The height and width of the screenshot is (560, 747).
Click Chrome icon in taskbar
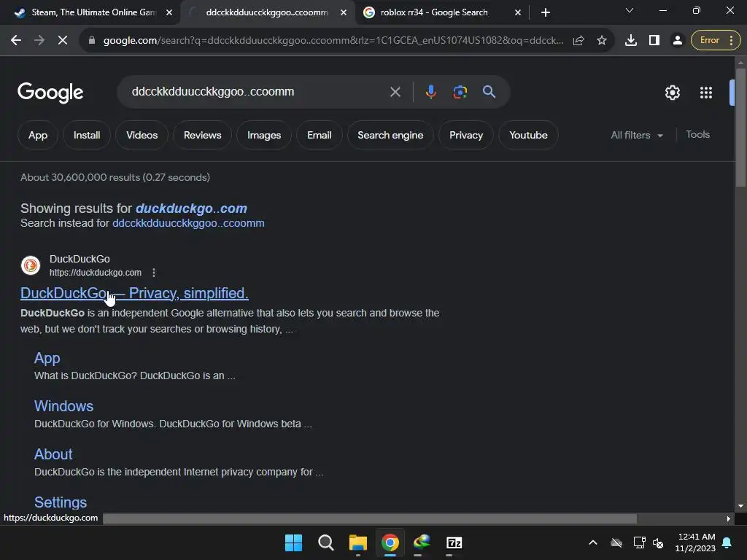[390, 542]
